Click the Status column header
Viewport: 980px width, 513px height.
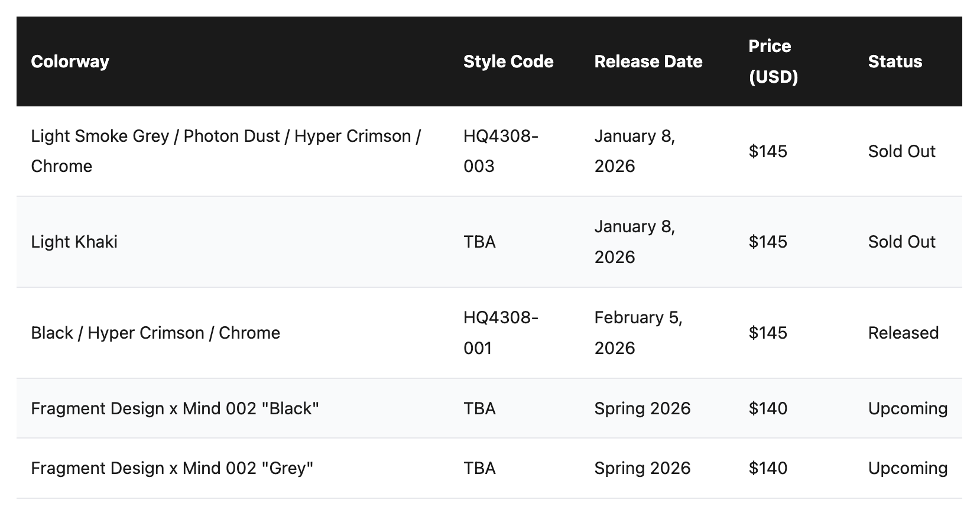[895, 61]
